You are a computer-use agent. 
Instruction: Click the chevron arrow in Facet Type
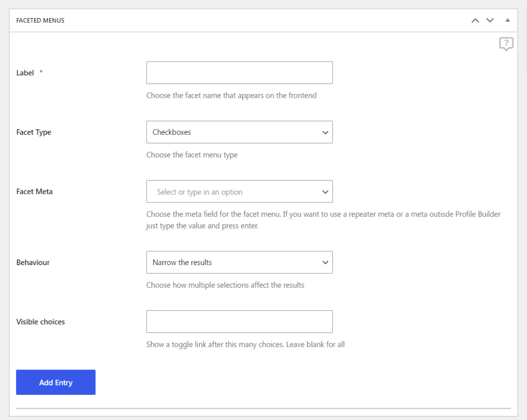pyautogui.click(x=325, y=132)
